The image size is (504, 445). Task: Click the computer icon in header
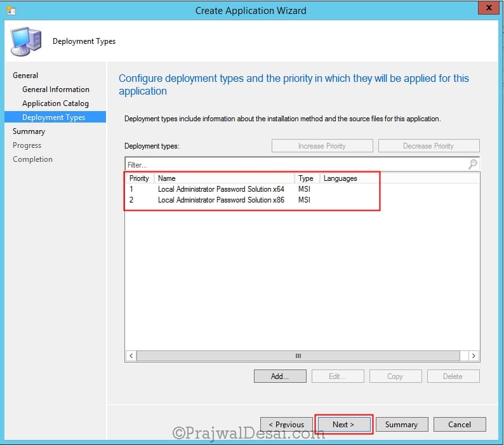[26, 41]
